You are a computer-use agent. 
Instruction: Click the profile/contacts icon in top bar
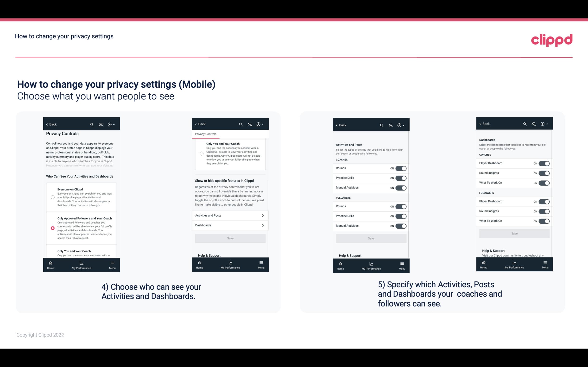(x=101, y=124)
